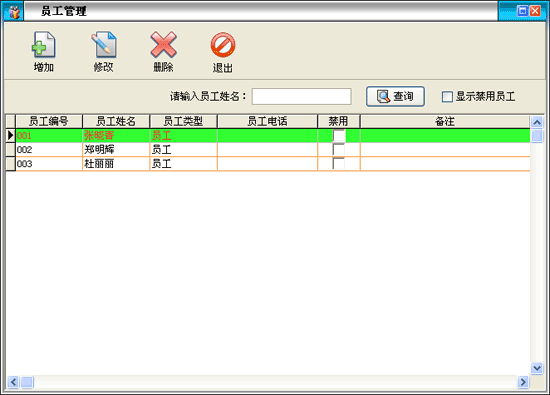Select the name 张晓香
Screen dimensions: 550x395
click(116, 136)
